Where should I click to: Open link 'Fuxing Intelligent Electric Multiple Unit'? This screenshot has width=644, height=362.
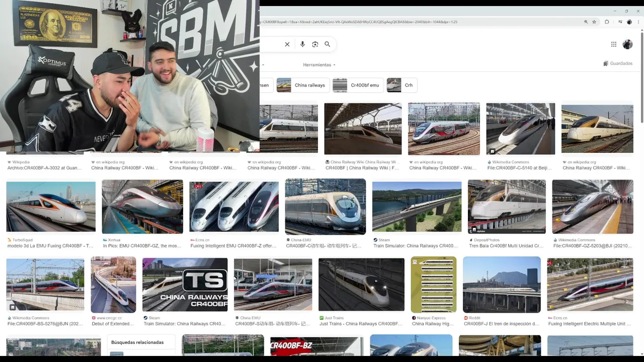pos(590,324)
